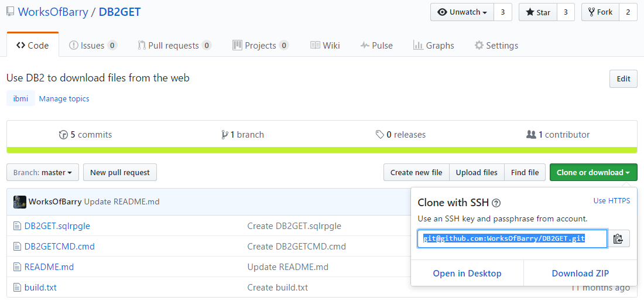The image size is (644, 304).
Task: Open repository Settings tab
Action: 496,45
